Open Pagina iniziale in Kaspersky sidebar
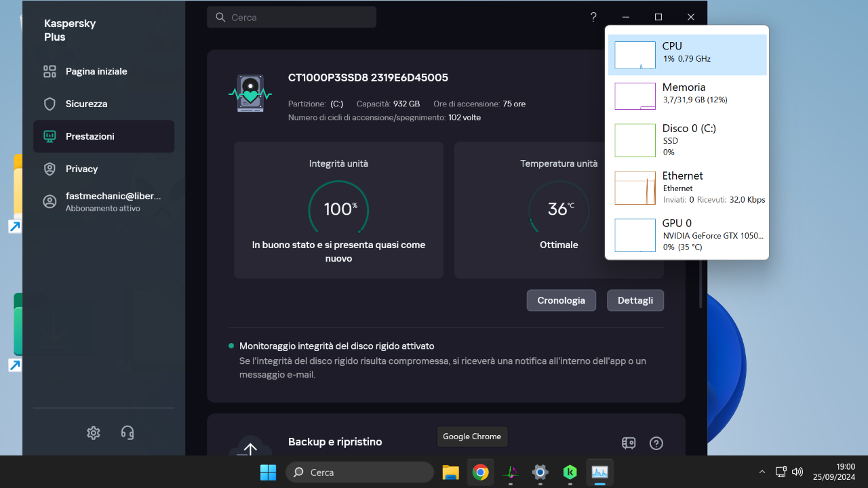Image resolution: width=868 pixels, height=488 pixels. pyautogui.click(x=104, y=71)
